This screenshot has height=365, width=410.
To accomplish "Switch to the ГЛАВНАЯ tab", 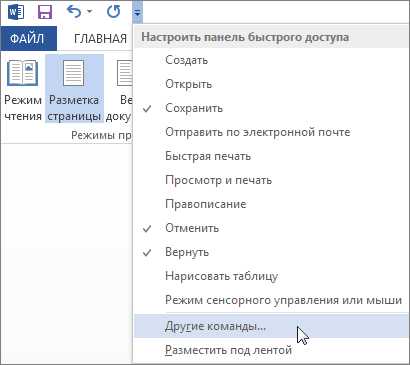I will (100, 39).
